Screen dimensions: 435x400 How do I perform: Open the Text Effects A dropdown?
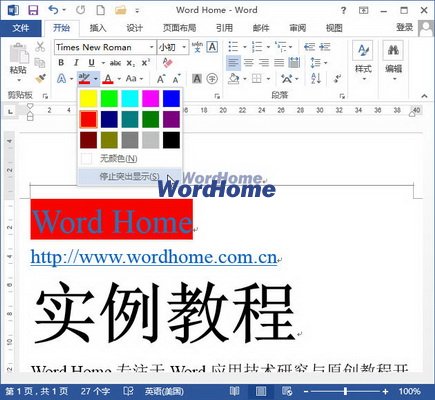point(65,79)
